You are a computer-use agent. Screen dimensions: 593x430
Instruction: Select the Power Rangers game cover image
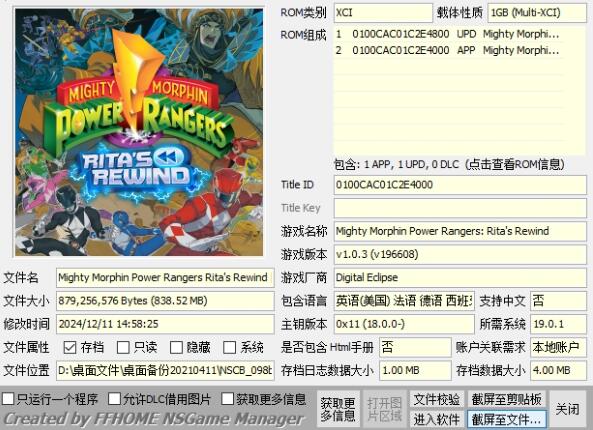pos(139,132)
